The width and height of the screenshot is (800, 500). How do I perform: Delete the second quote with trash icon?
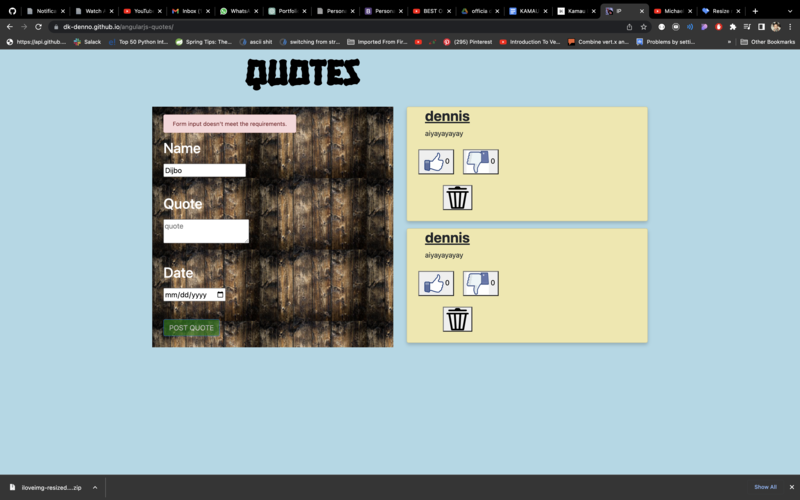[457, 320]
